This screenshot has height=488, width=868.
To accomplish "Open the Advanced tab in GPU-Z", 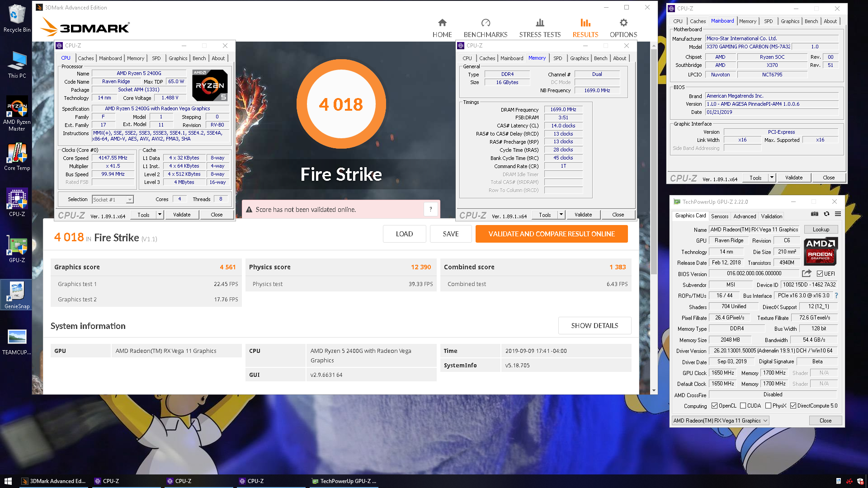I will [745, 216].
